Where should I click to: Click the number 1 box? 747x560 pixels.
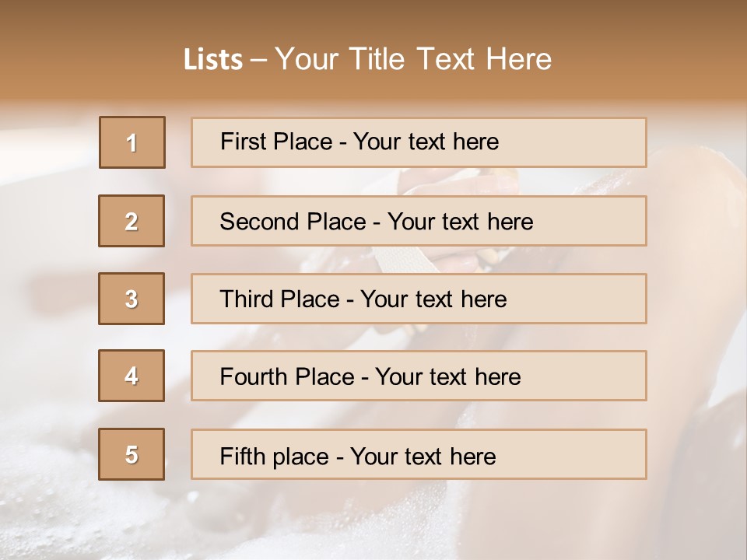pos(132,142)
